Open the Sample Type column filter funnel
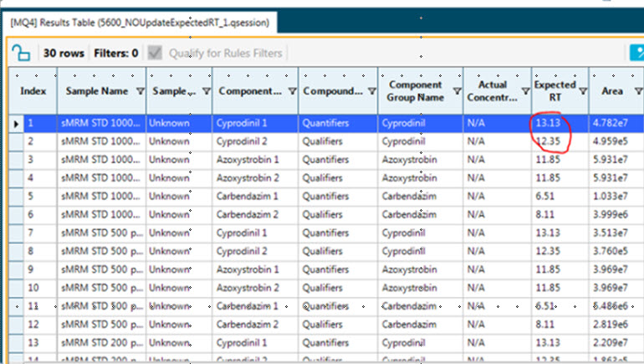The image size is (644, 364). pos(207,91)
